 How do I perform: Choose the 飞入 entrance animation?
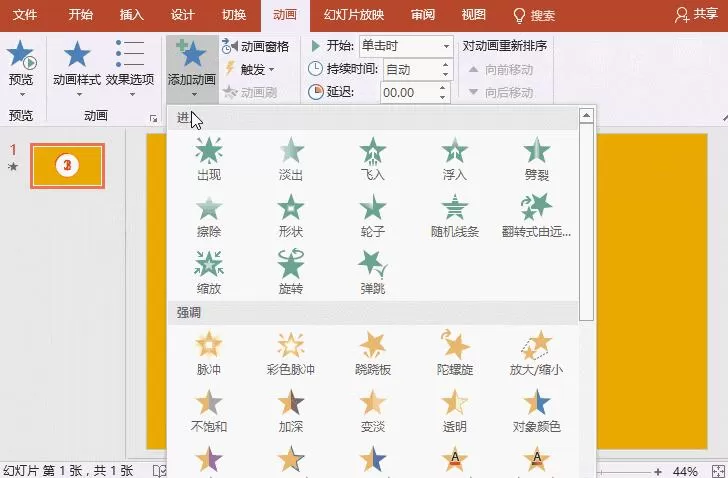[372, 159]
